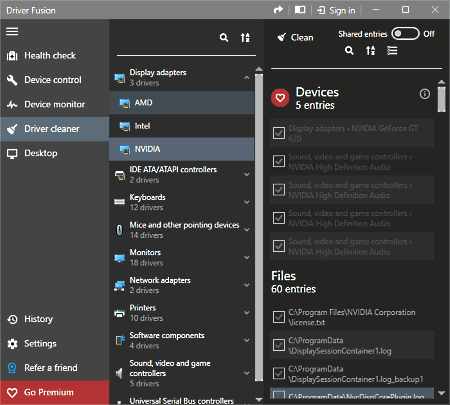The width and height of the screenshot is (450, 405).
Task: Expand the Monitors category
Action: pyautogui.click(x=247, y=257)
